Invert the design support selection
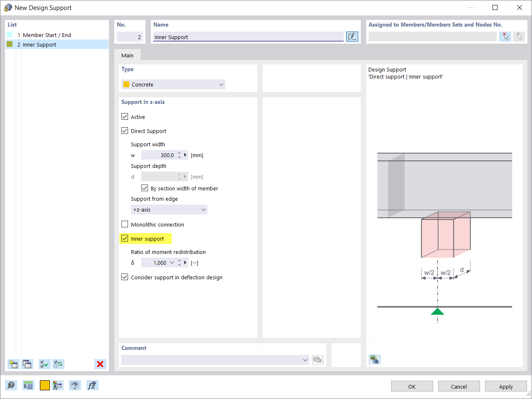Screen dimensions: 532x399 point(58,364)
